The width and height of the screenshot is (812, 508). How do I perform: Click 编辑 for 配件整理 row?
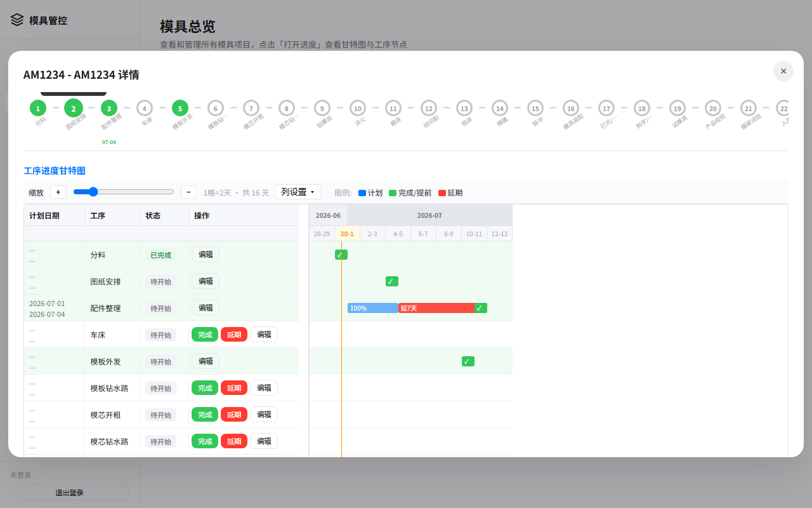point(206,308)
